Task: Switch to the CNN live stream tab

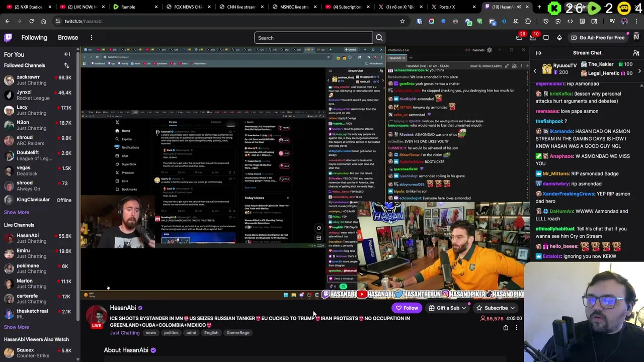Action: 241,7
